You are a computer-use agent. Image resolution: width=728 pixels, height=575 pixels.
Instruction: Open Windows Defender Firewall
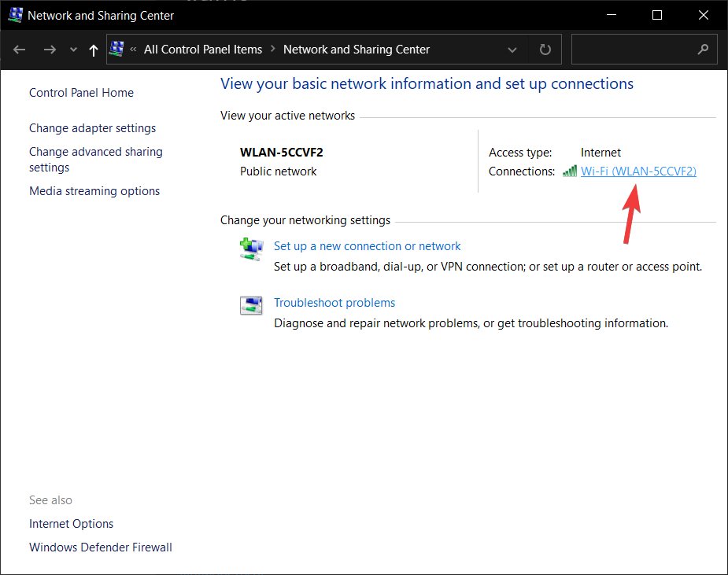pos(101,547)
